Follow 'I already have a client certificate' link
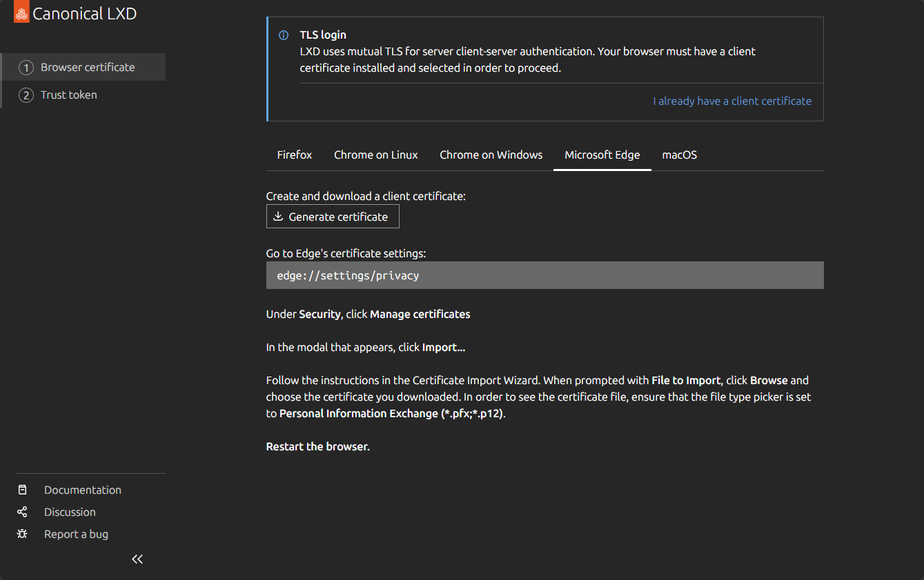The width and height of the screenshot is (924, 580). click(732, 101)
